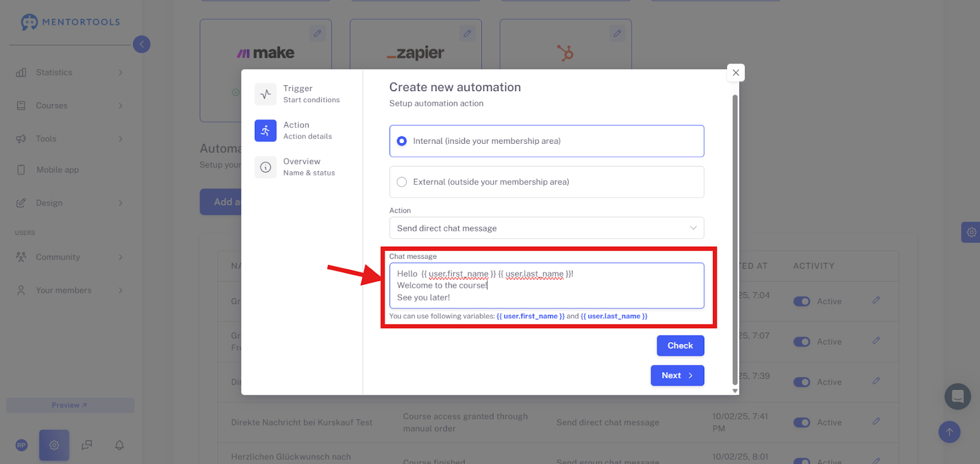Open the Send direct chat message dropdown

(546, 228)
